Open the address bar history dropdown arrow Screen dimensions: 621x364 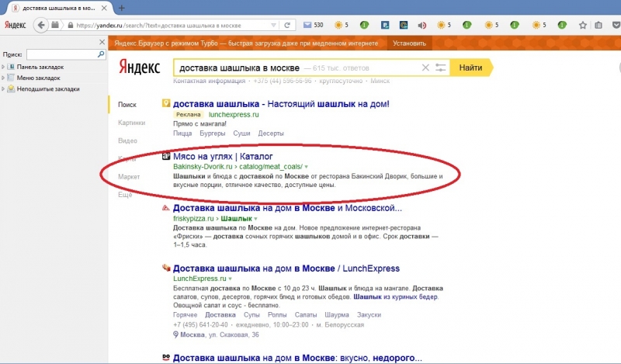273,26
